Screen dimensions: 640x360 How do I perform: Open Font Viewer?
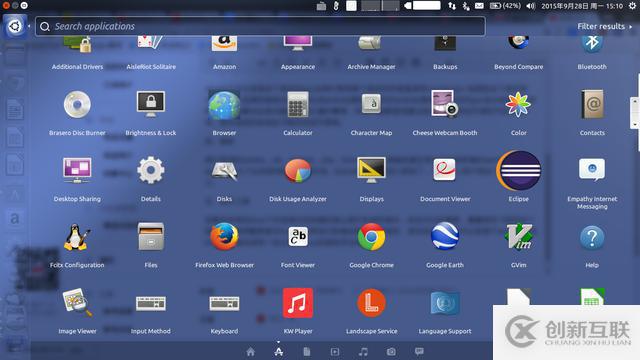click(x=298, y=236)
